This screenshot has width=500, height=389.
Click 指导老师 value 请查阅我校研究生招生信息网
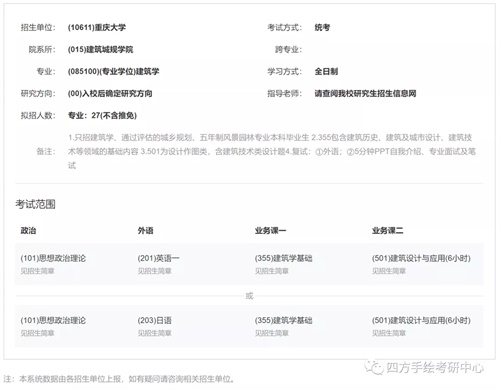coord(365,93)
